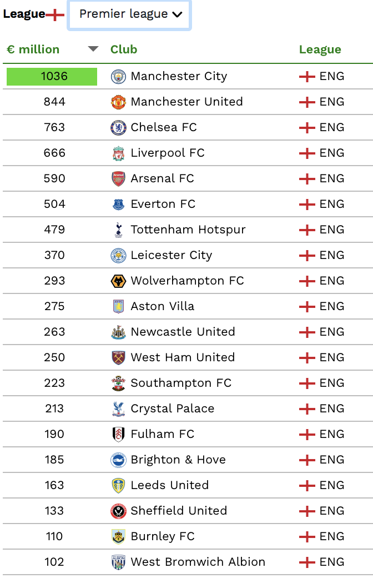Click the Chelsea FC crest icon

click(118, 127)
